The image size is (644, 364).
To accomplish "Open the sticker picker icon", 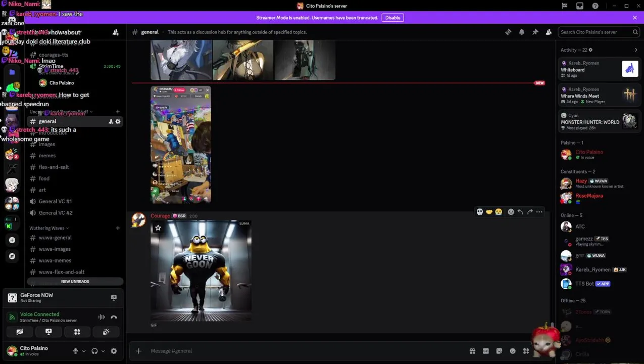I will coord(499,351).
